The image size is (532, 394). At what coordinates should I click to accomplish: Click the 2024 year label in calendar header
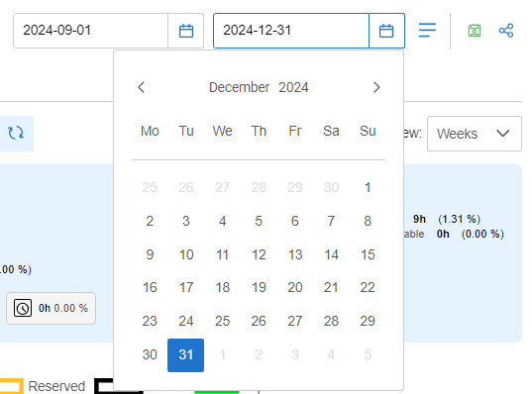click(x=293, y=87)
